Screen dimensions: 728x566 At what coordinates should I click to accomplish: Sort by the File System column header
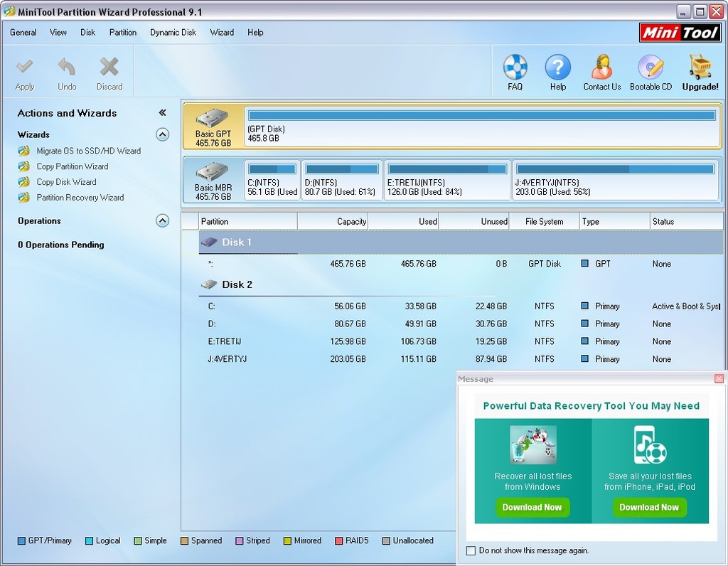tap(544, 221)
